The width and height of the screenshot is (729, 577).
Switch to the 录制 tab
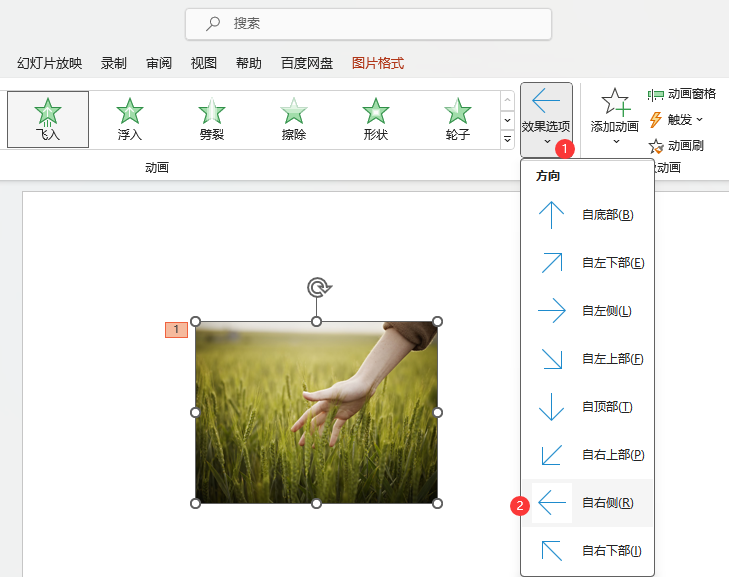tap(114, 63)
